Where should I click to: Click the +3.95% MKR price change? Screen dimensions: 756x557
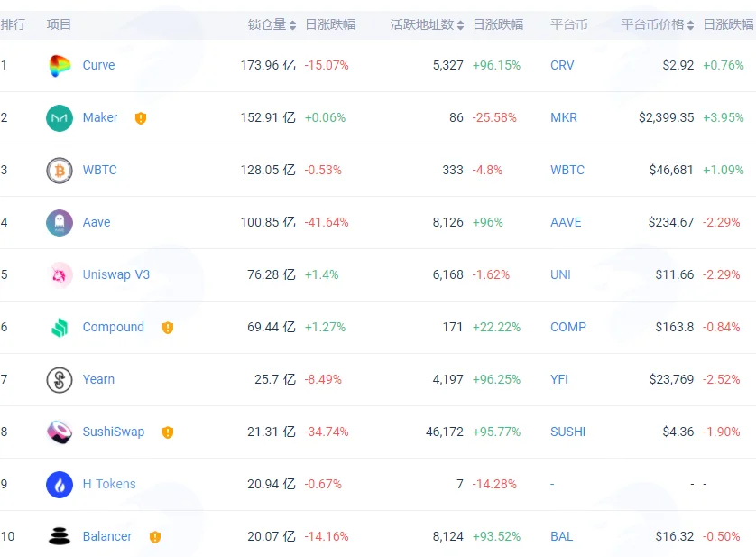pos(724,117)
